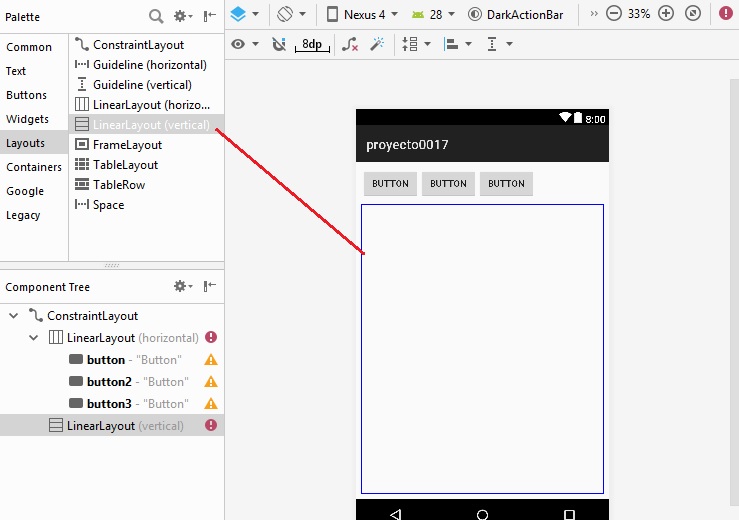Image resolution: width=739 pixels, height=520 pixels.
Task: Select button2 in Component Tree
Action: [x=109, y=382]
